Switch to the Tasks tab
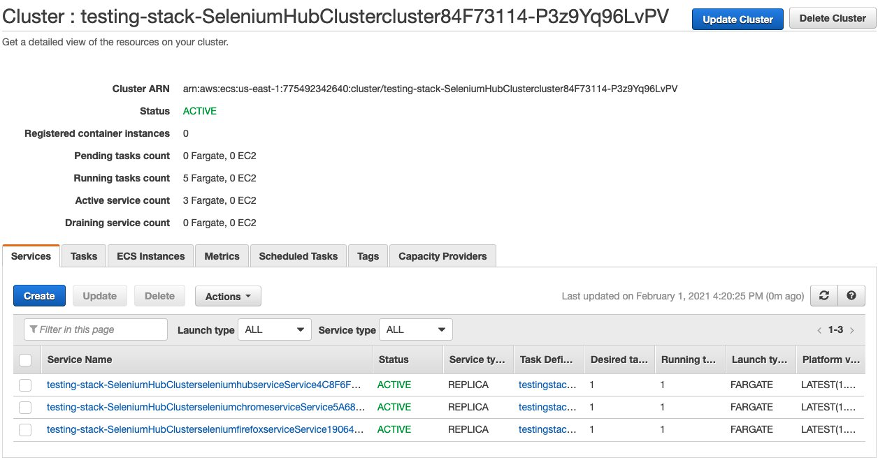This screenshot has width=879, height=460. (x=84, y=256)
